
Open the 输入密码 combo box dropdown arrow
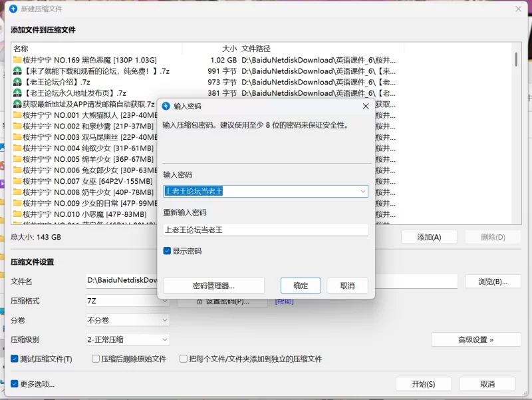(362, 191)
